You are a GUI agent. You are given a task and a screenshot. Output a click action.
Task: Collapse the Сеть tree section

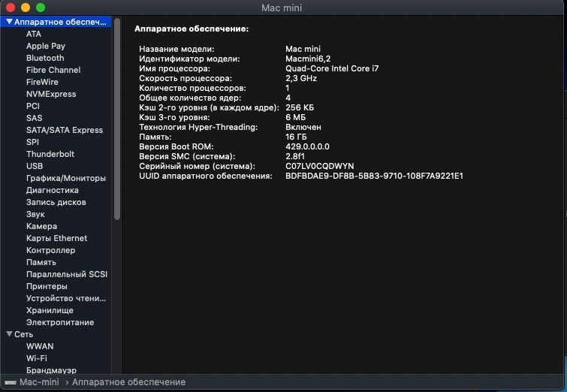10,334
